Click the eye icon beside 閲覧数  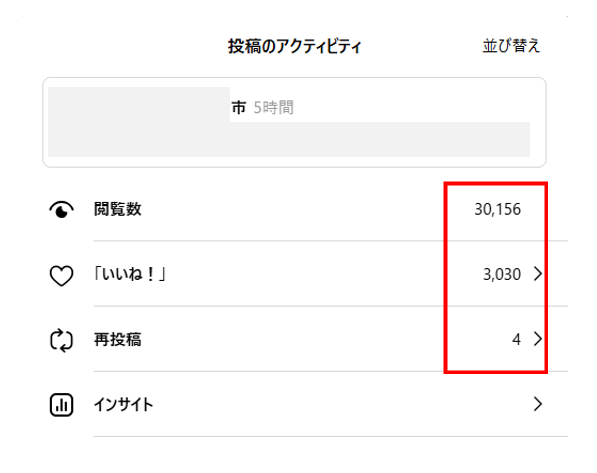click(61, 209)
